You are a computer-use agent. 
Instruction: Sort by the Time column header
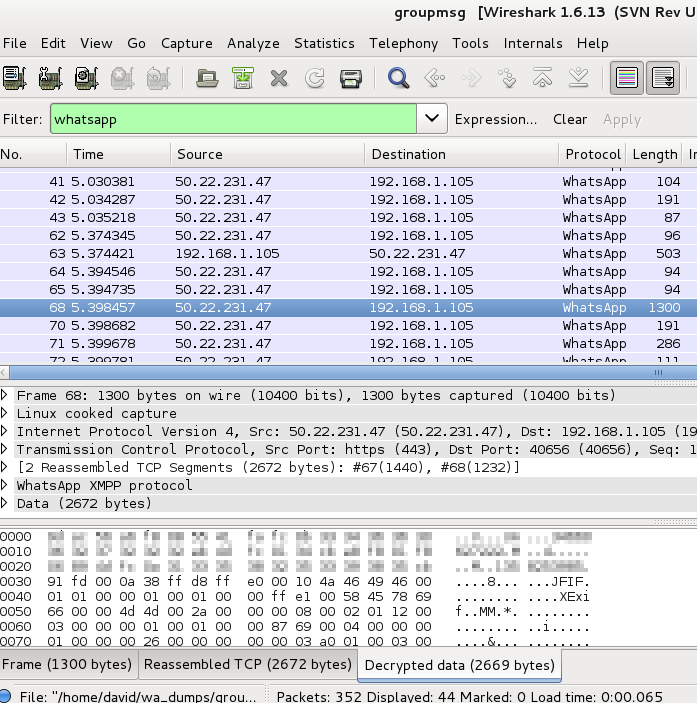pos(119,154)
